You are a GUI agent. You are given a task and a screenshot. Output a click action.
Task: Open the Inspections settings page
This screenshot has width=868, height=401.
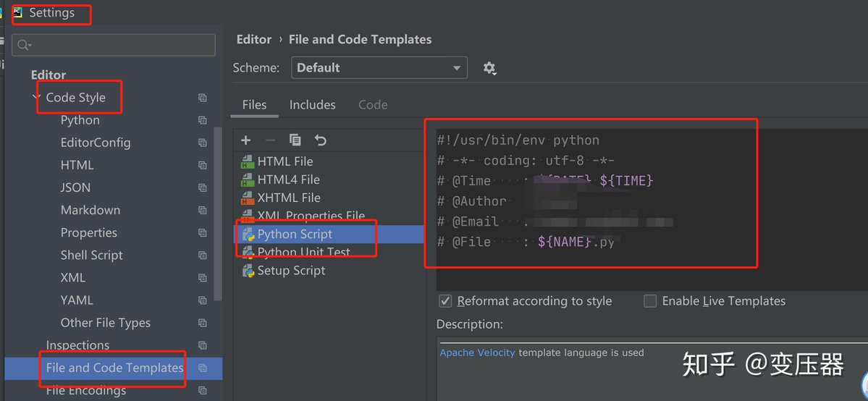(77, 345)
